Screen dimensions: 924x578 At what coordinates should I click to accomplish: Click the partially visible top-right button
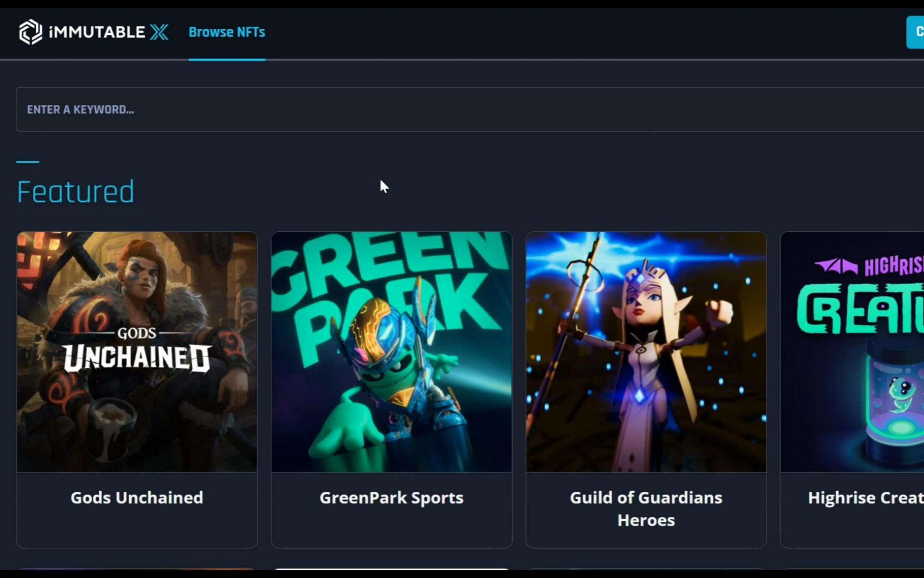918,31
